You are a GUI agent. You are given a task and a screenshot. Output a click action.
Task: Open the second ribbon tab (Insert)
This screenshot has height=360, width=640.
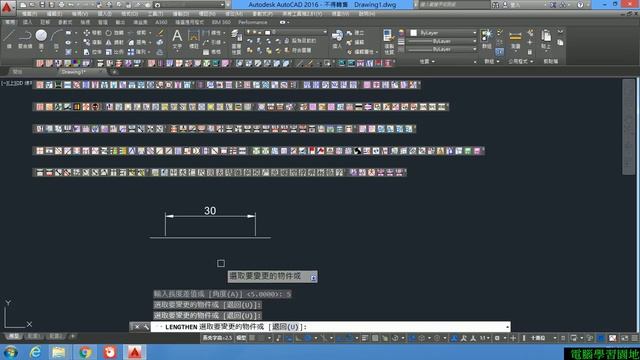coord(27,22)
